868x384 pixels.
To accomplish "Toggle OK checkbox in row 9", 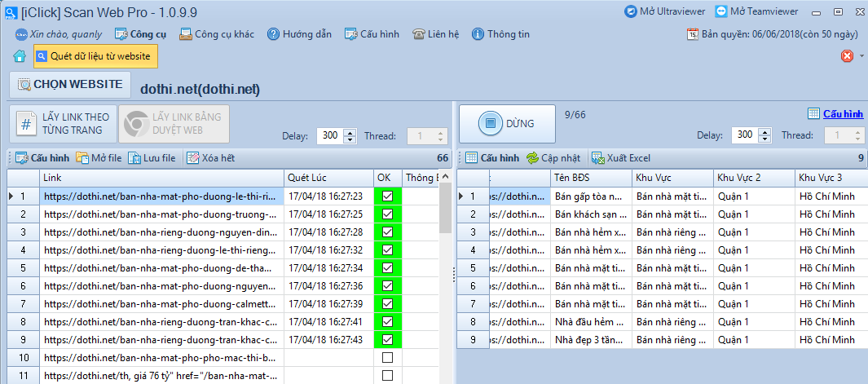I will pos(387,340).
